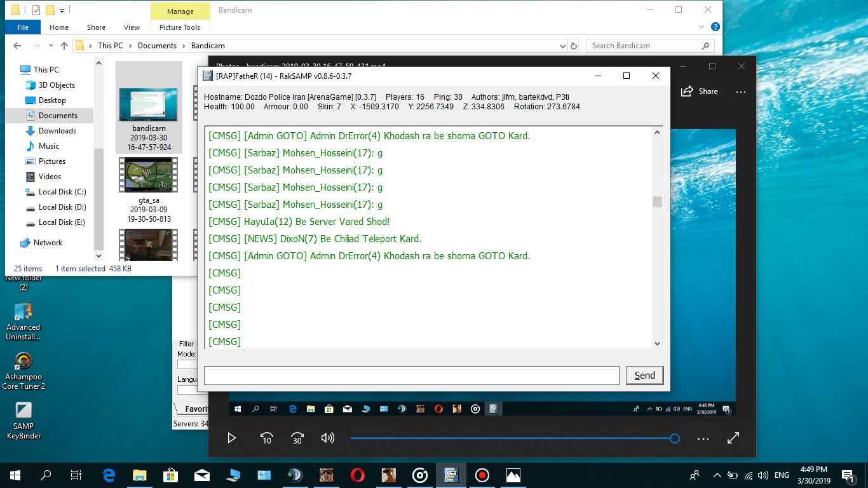Click the RakSAMP chat log scroll-down arrow
This screenshot has width=868, height=488.
point(657,343)
